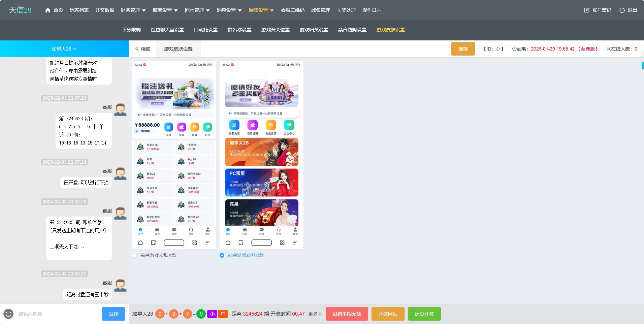The height and width of the screenshot is (324, 644).
Task: Click the loading spinner next to ID
Action: pyautogui.click(x=498, y=49)
